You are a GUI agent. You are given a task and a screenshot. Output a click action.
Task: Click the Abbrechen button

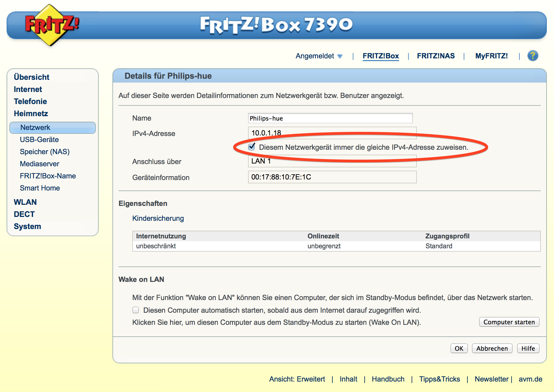[492, 349]
